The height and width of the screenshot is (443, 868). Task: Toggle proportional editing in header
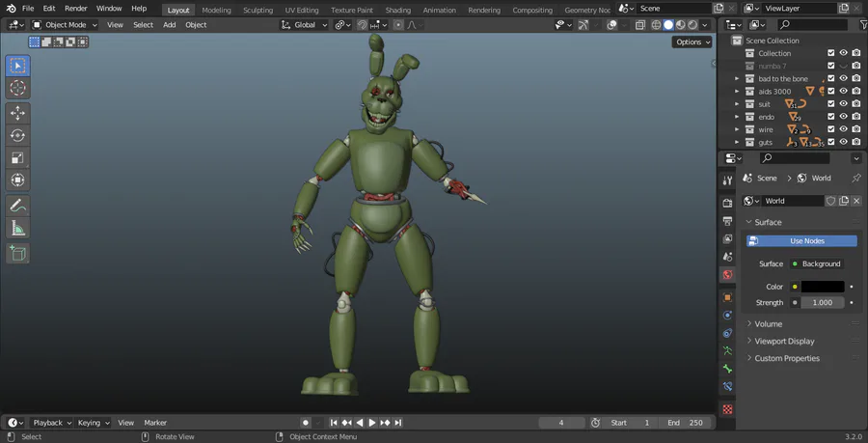click(398, 25)
